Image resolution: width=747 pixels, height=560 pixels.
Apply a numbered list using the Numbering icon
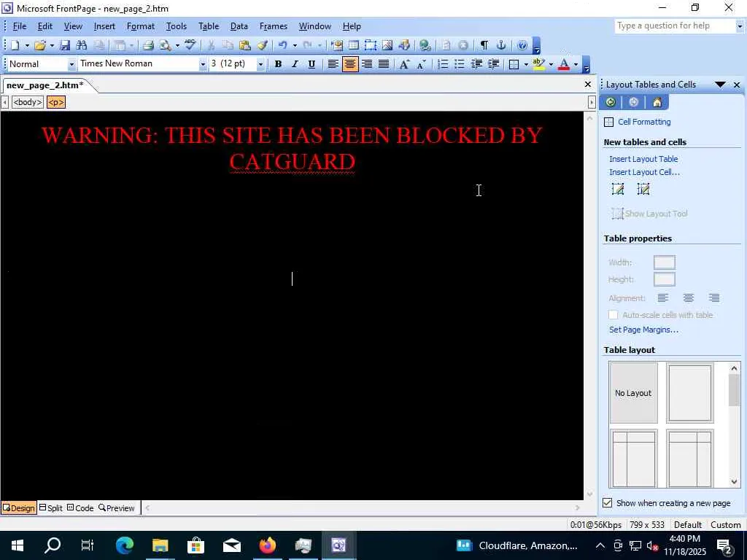coord(443,64)
